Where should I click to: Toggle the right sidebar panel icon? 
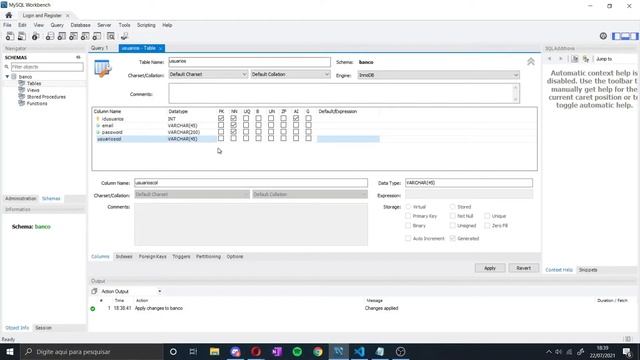click(x=634, y=36)
